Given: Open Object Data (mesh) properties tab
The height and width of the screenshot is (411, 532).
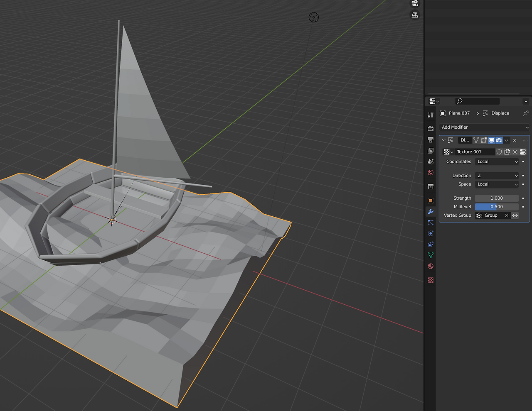Looking at the screenshot, I should [431, 255].
